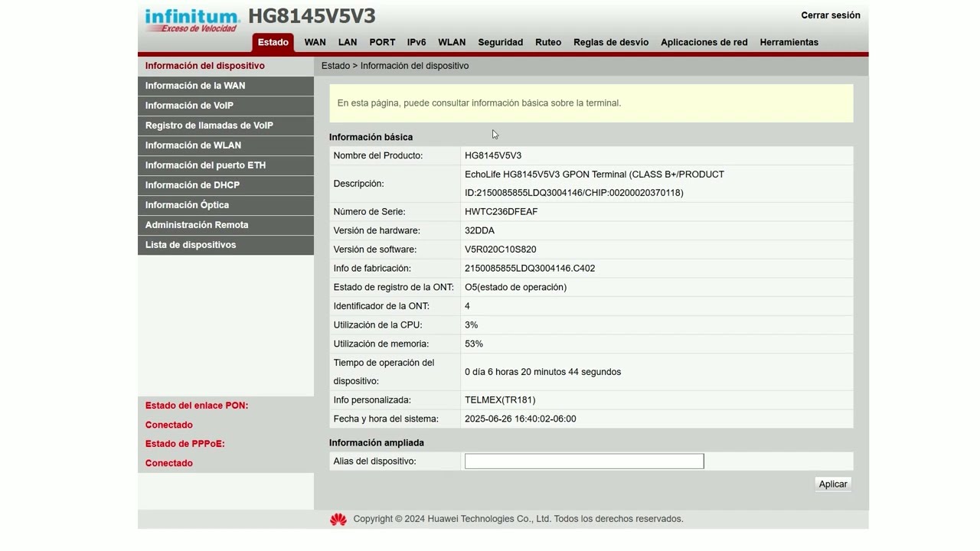Image resolution: width=980 pixels, height=551 pixels.
Task: Open the Estado tab
Action: coord(273,42)
